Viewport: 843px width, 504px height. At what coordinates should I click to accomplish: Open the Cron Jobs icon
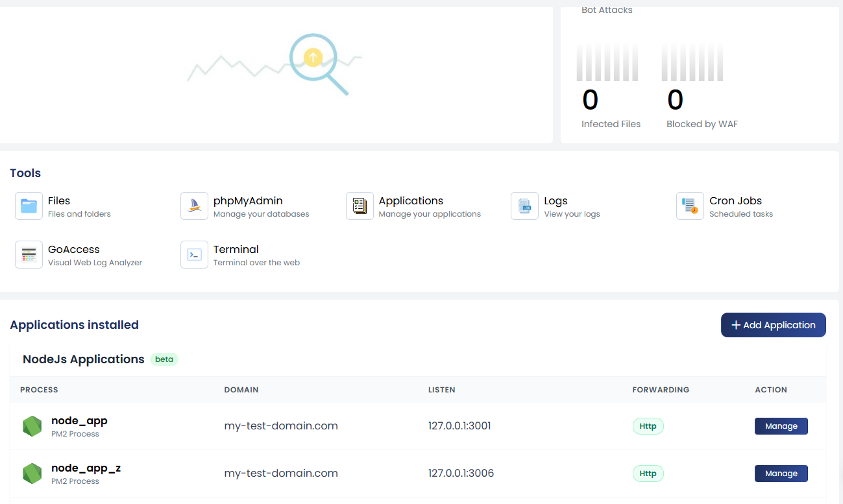[x=690, y=206]
